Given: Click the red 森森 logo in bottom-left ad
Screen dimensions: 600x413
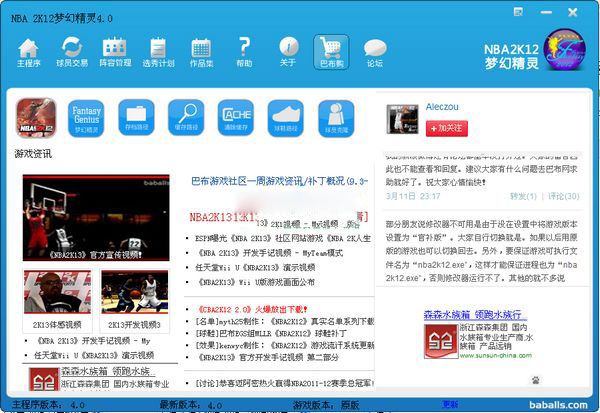Looking at the screenshot, I should pos(44,380).
